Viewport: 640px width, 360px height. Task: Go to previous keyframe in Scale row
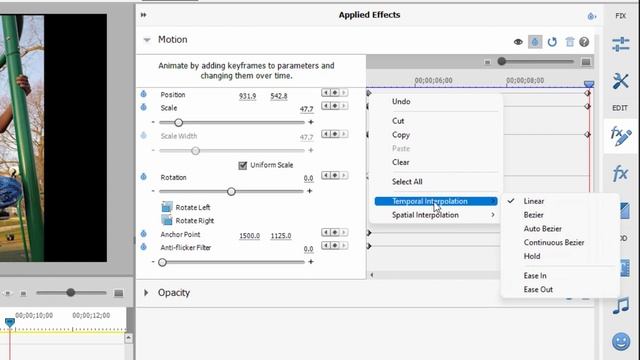[x=326, y=106]
